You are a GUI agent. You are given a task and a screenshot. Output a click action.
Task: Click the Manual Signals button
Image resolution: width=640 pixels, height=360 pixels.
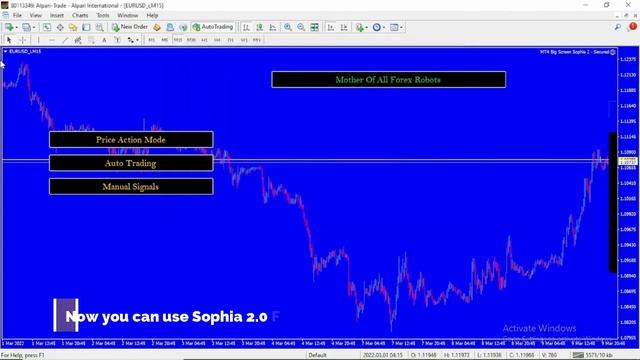(131, 187)
